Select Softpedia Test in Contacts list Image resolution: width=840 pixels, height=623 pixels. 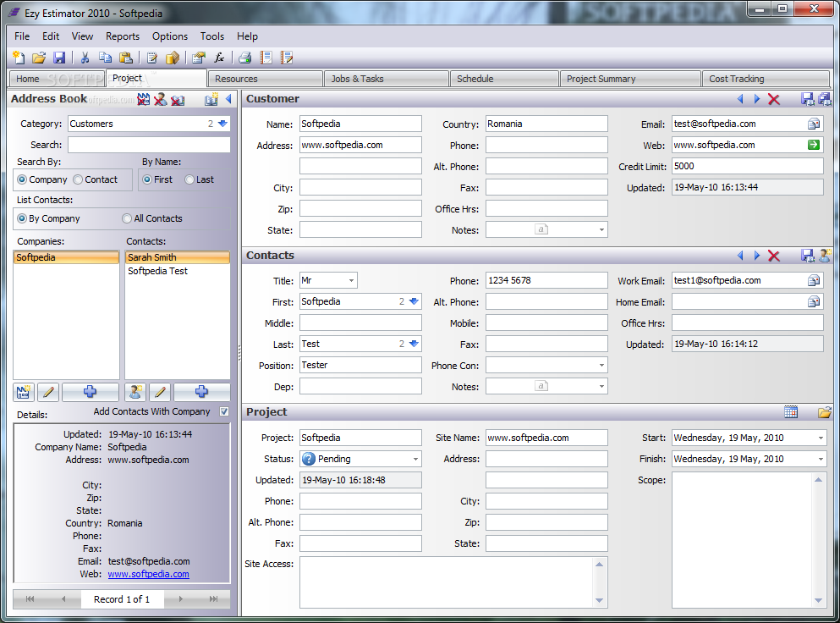tap(178, 271)
